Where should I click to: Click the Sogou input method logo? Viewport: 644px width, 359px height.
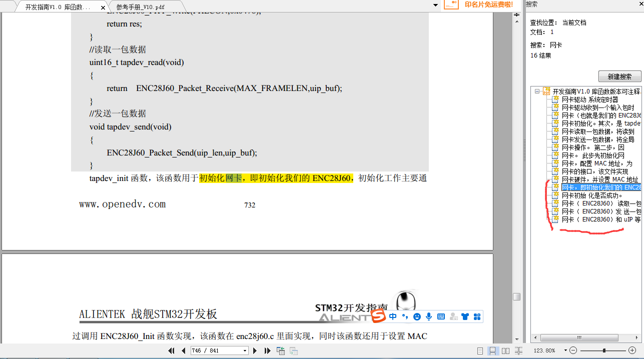click(x=378, y=316)
